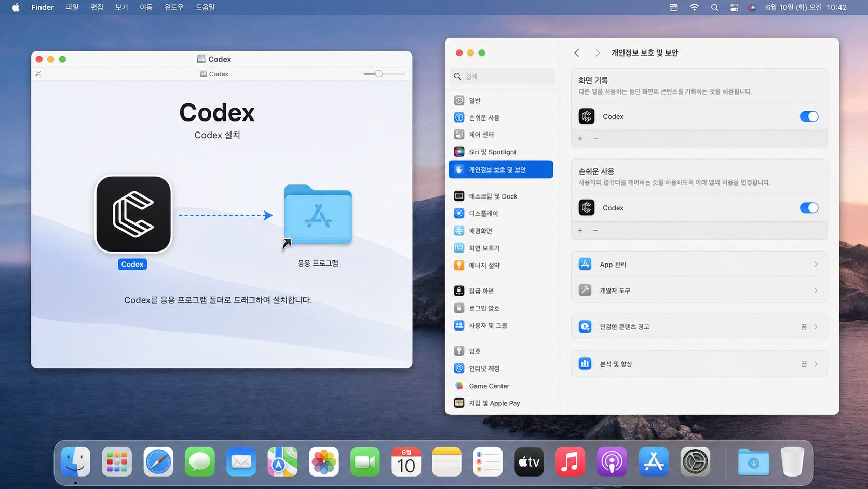Open Apple TV from the Dock
Viewport: 868px width, 489px height.
point(529,461)
